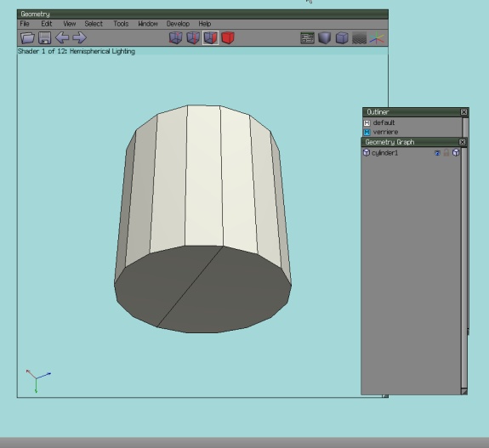Image resolution: width=489 pixels, height=448 pixels.
Task: Click the Redo right arrow icon
Action: (x=80, y=37)
